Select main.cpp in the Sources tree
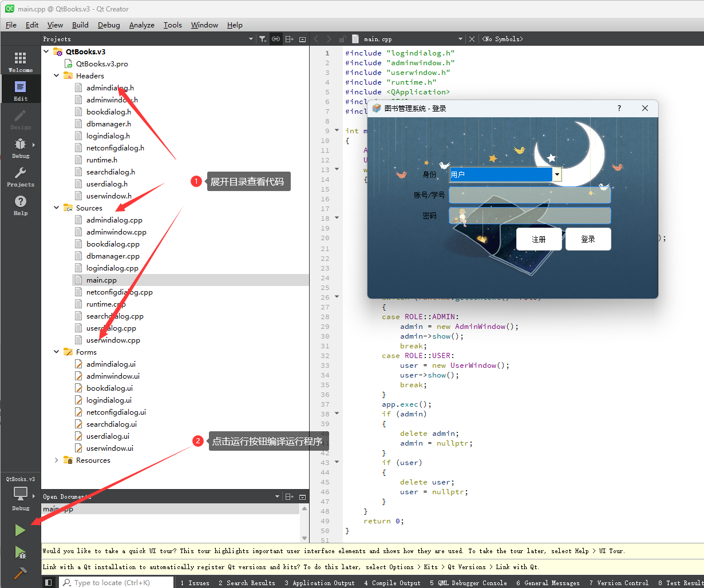The width and height of the screenshot is (704, 588). point(101,280)
